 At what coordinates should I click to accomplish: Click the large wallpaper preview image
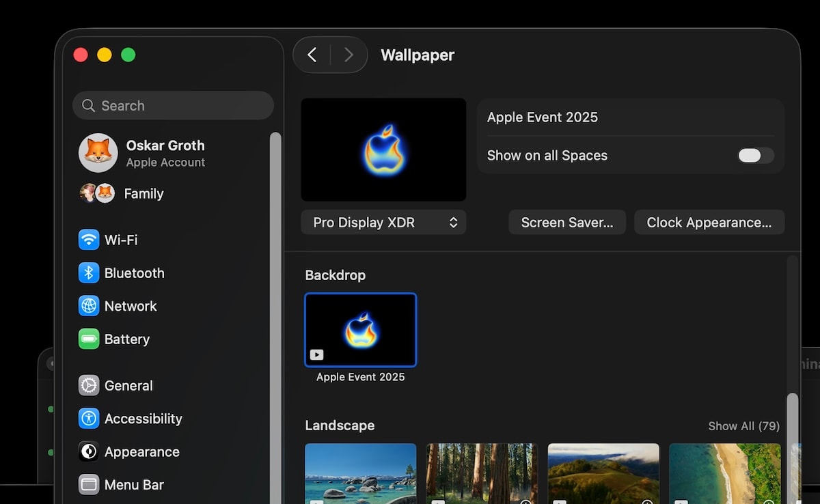coord(383,150)
